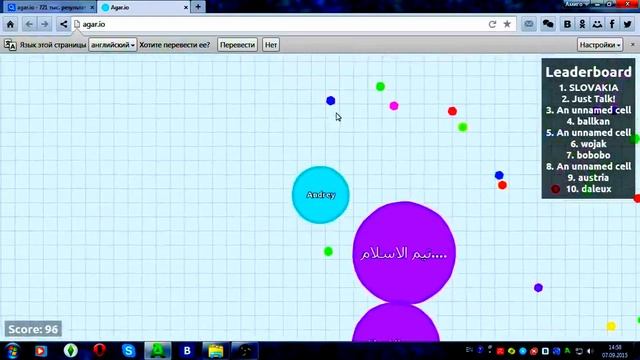Image resolution: width=640 pixels, height=360 pixels.
Task: Click leaderboard entry 4. ballkan
Action: coord(588,121)
